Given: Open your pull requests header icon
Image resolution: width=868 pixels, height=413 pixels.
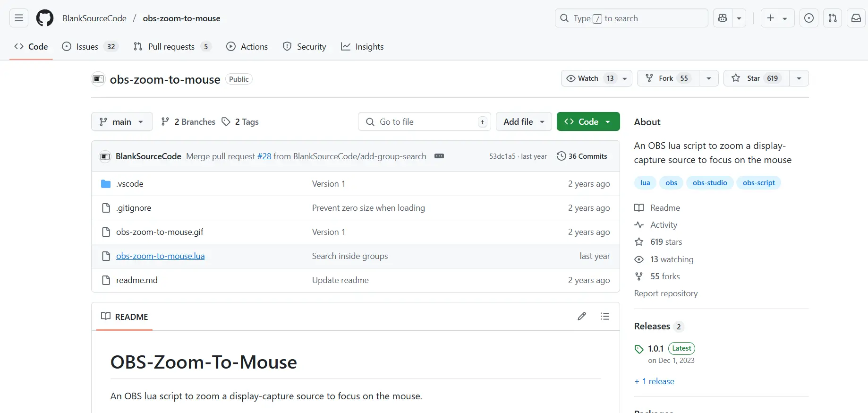Looking at the screenshot, I should tap(833, 18).
